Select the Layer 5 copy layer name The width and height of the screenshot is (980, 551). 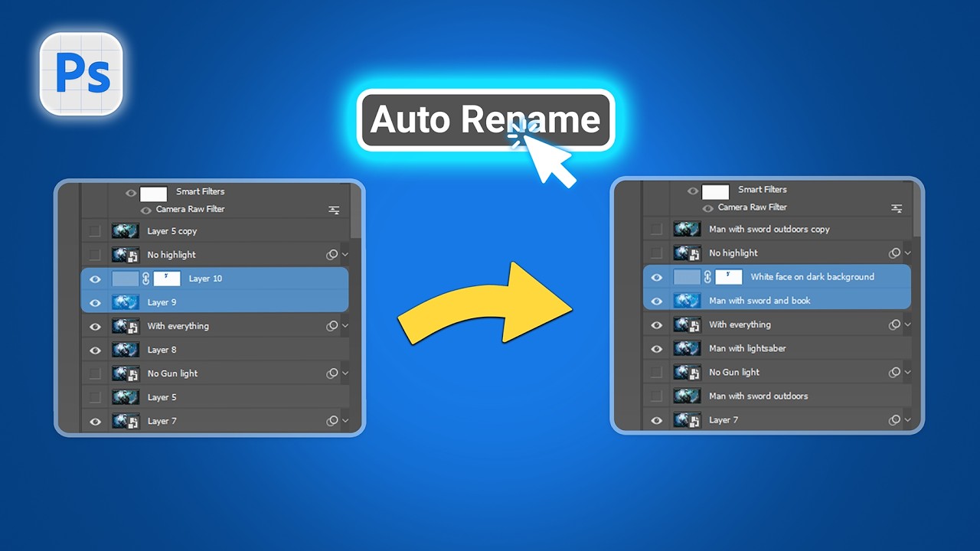pos(172,231)
